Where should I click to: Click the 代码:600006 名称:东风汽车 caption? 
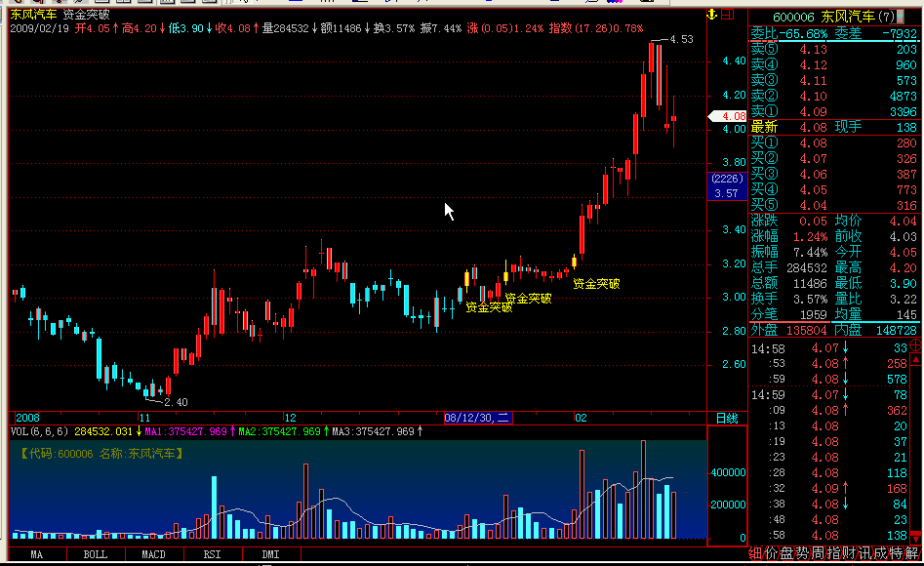[101, 454]
